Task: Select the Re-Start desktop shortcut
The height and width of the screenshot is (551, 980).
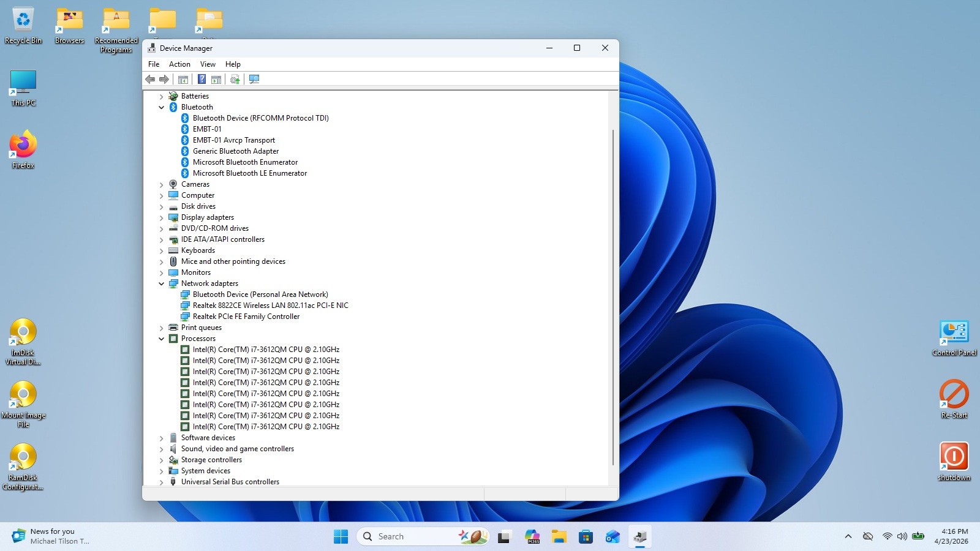Action: tap(954, 399)
